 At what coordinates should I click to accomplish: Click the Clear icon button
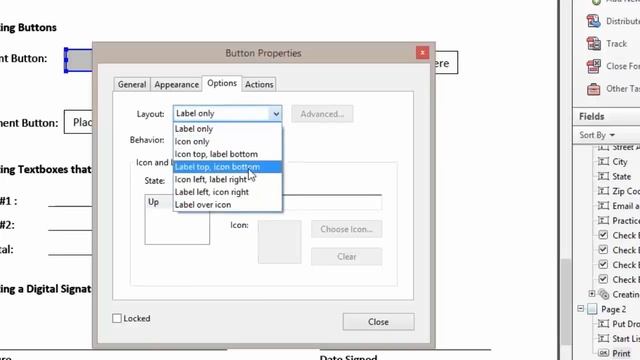point(347,257)
